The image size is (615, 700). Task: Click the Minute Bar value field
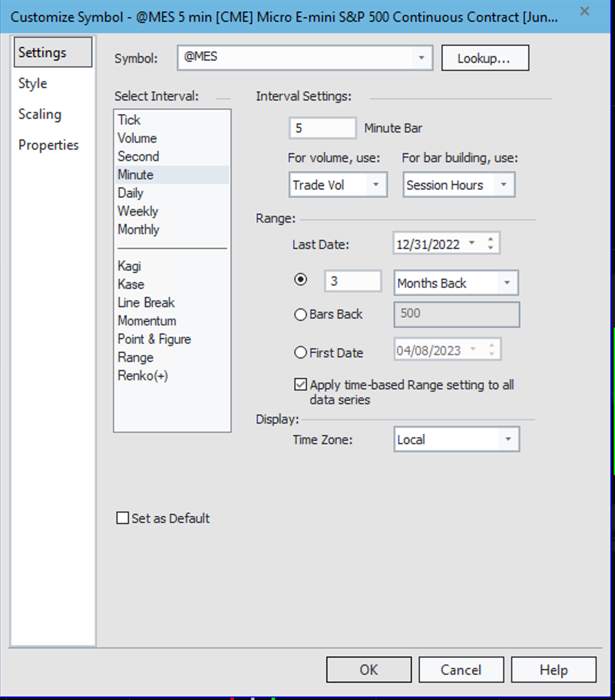pyautogui.click(x=322, y=128)
